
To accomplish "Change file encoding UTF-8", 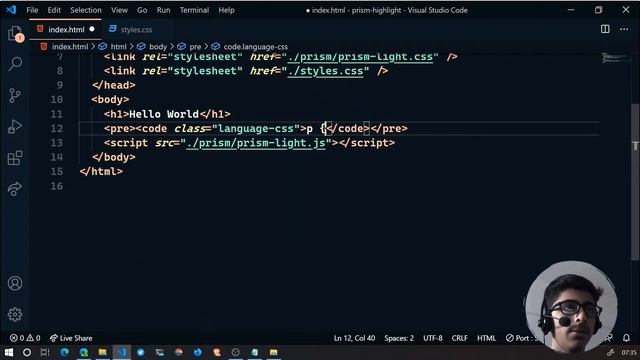I will coord(433,338).
